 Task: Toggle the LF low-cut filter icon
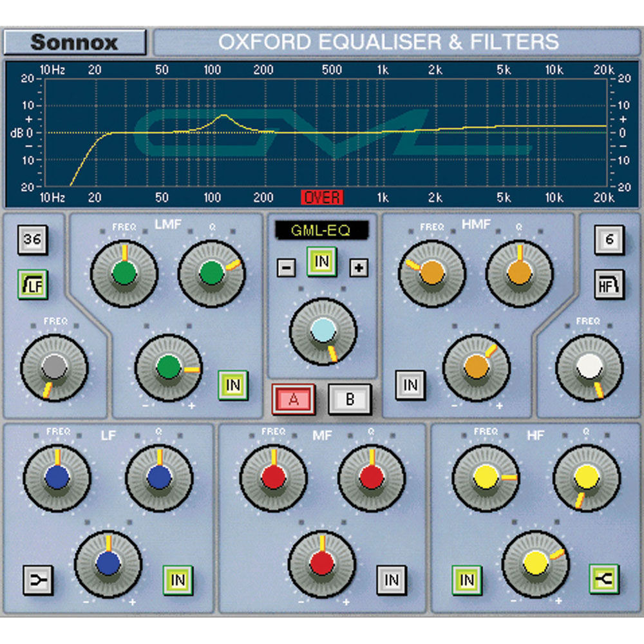coord(33,284)
